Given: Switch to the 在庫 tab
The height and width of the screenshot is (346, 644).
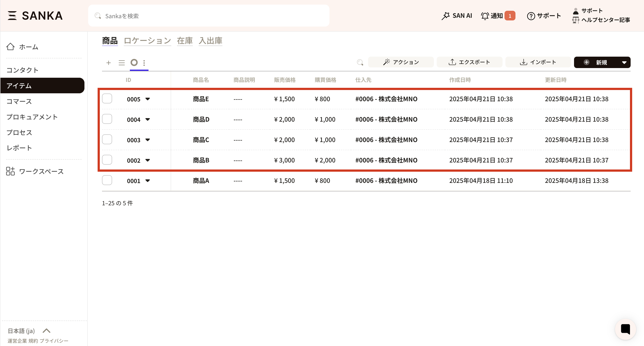Looking at the screenshot, I should 185,41.
